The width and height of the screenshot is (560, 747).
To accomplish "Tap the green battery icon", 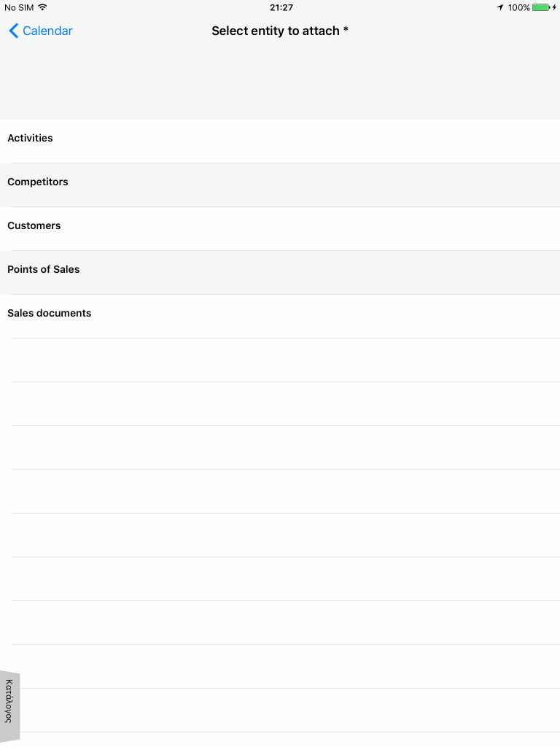I will tap(541, 7).
